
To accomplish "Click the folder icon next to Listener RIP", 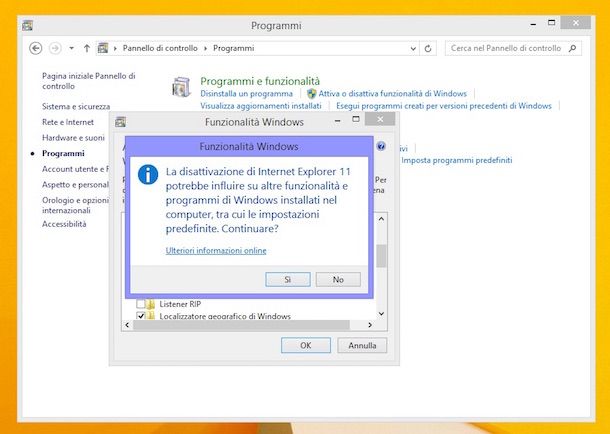I will click(x=151, y=304).
